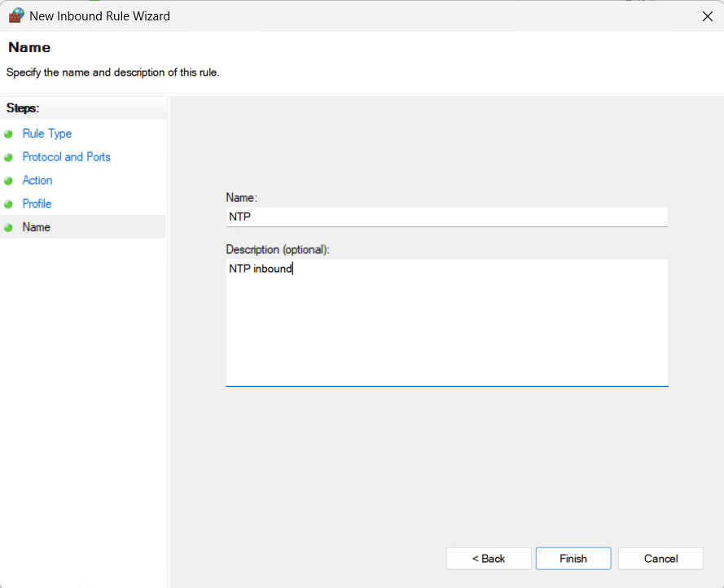Viewport: 724px width, 588px height.
Task: Click the green bullet beside Protocol and Ports
Action: point(9,157)
